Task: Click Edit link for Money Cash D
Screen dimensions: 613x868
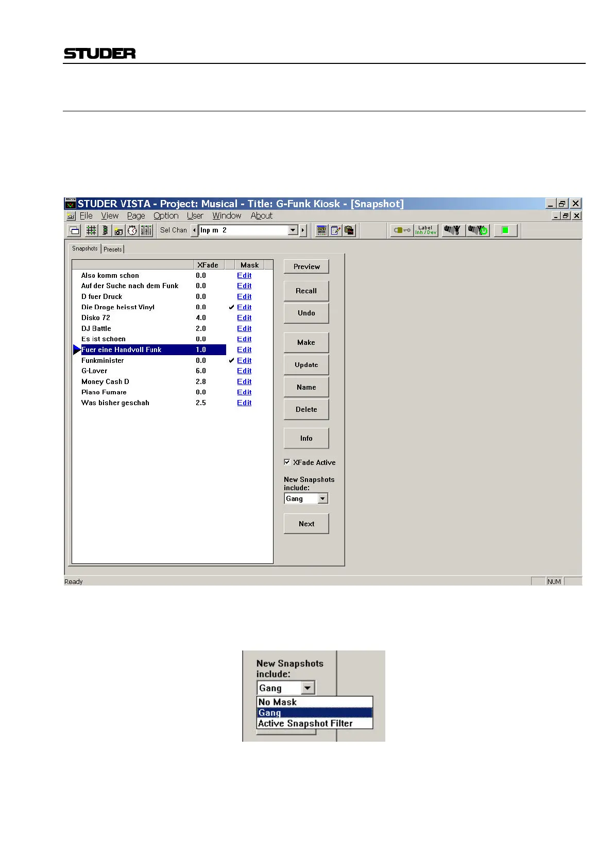Action: [x=244, y=382]
